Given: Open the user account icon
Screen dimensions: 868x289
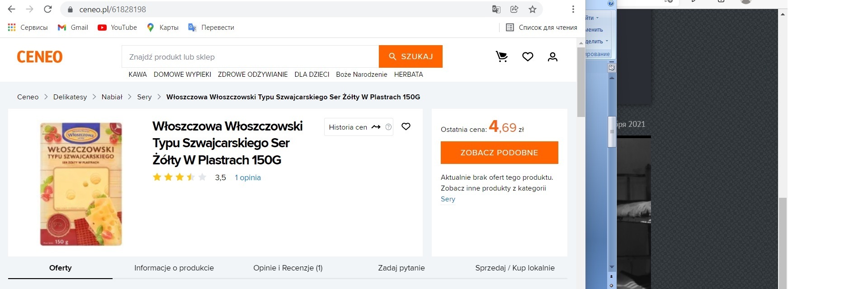Looking at the screenshot, I should tap(552, 56).
